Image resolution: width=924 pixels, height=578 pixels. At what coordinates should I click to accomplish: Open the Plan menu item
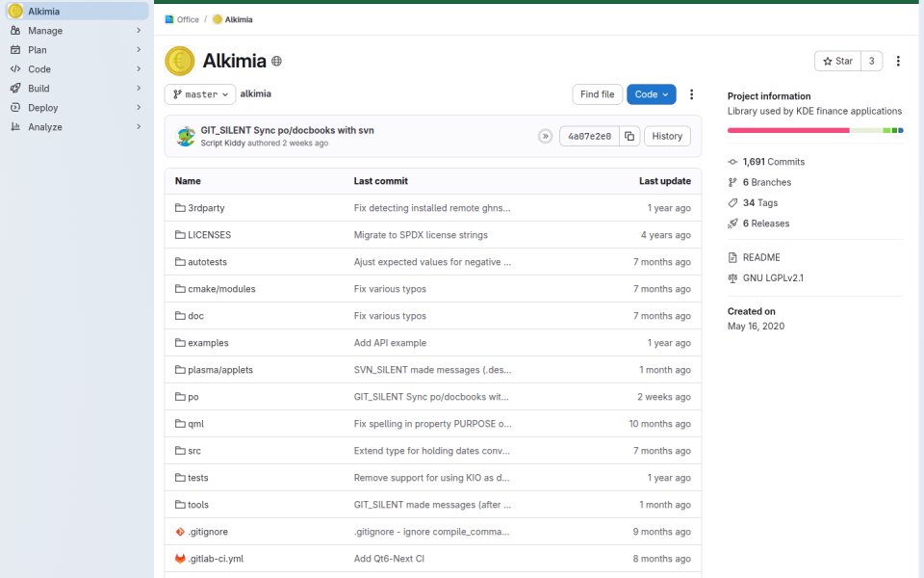click(77, 50)
